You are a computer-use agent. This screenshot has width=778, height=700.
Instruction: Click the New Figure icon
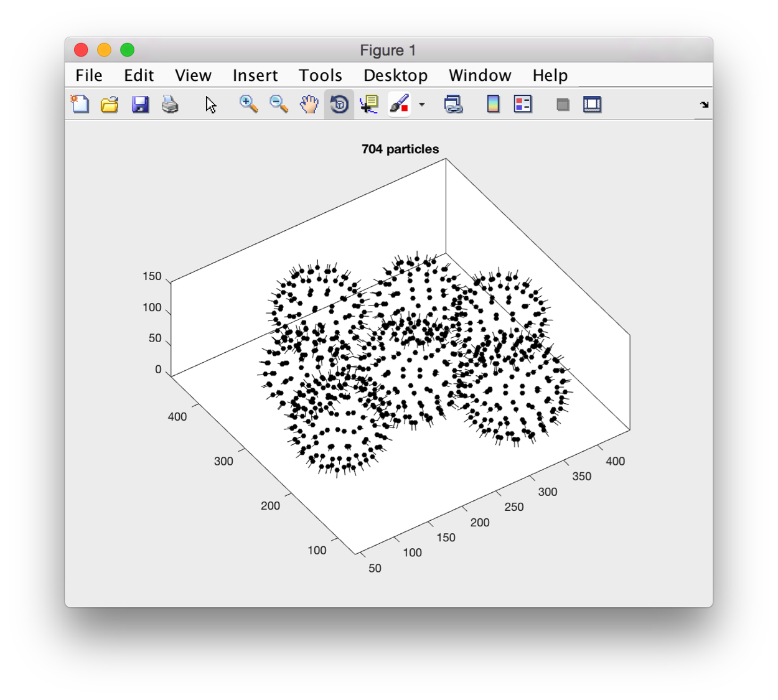click(80, 104)
